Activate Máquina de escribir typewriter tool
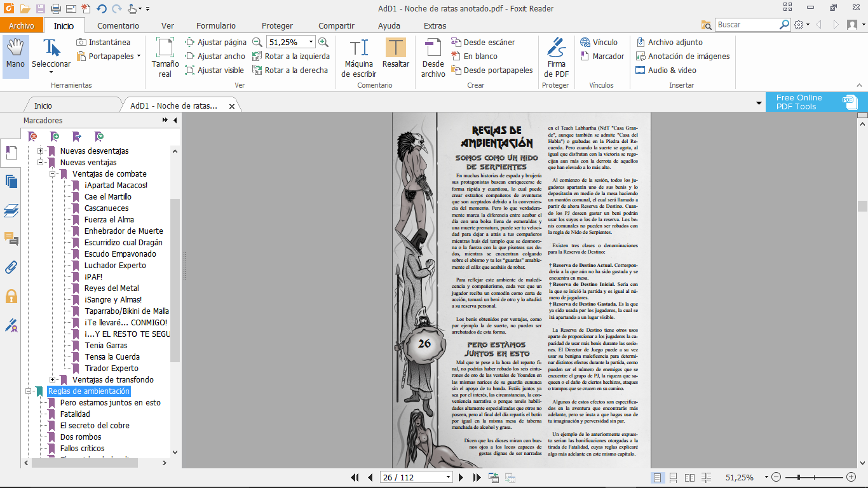Image resolution: width=868 pixels, height=488 pixels. coord(359,57)
